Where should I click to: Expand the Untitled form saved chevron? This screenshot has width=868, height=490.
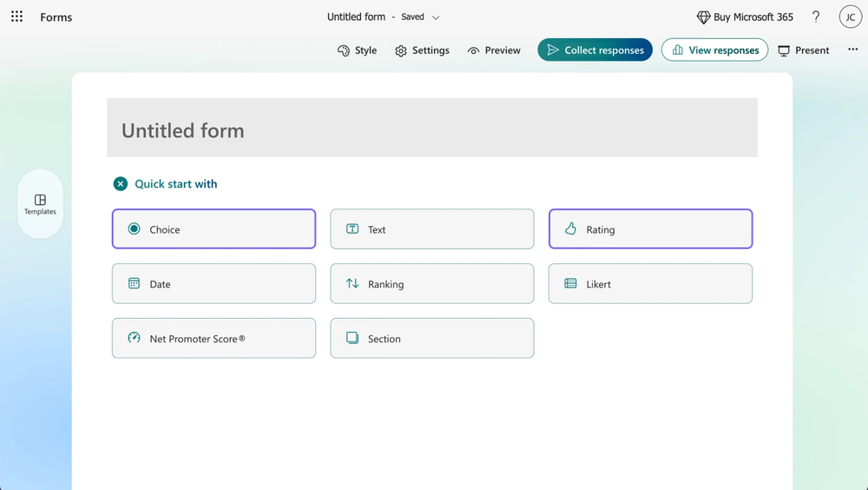[x=436, y=17]
